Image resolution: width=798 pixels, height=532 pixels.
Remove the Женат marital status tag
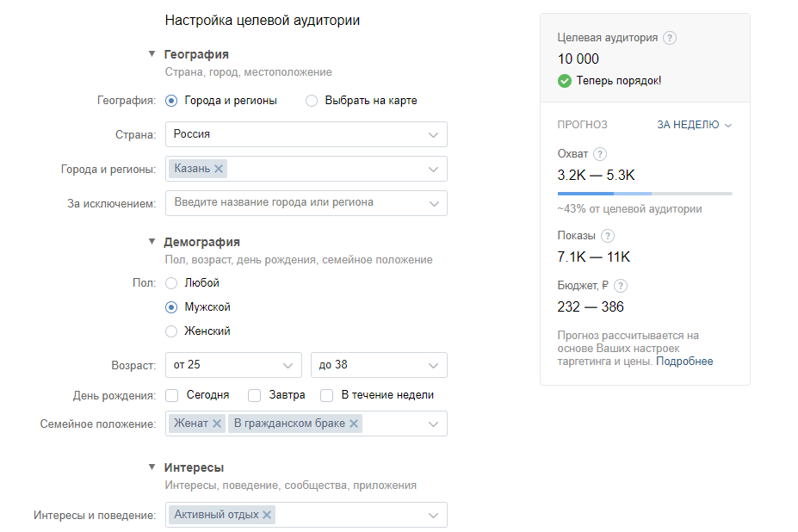(x=216, y=423)
